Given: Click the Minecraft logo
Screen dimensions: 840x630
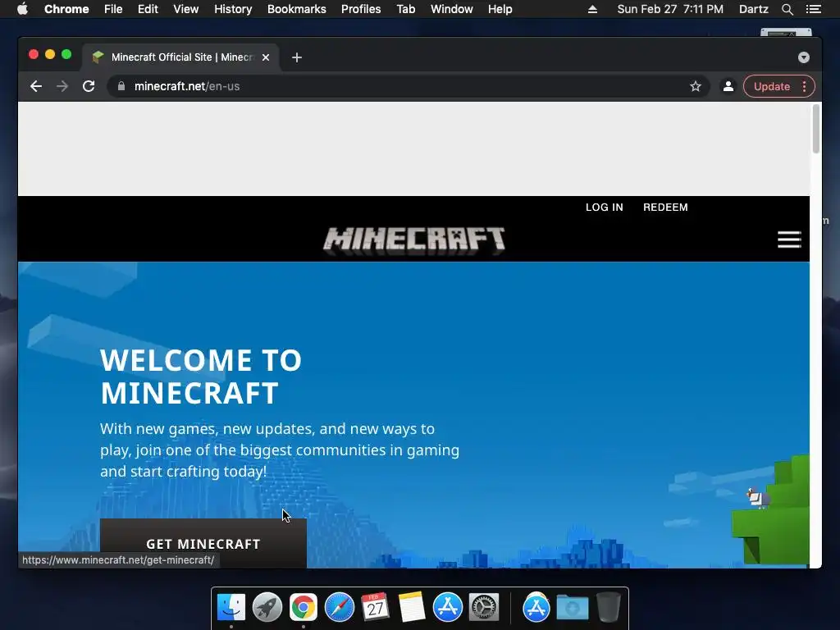Looking at the screenshot, I should (413, 240).
